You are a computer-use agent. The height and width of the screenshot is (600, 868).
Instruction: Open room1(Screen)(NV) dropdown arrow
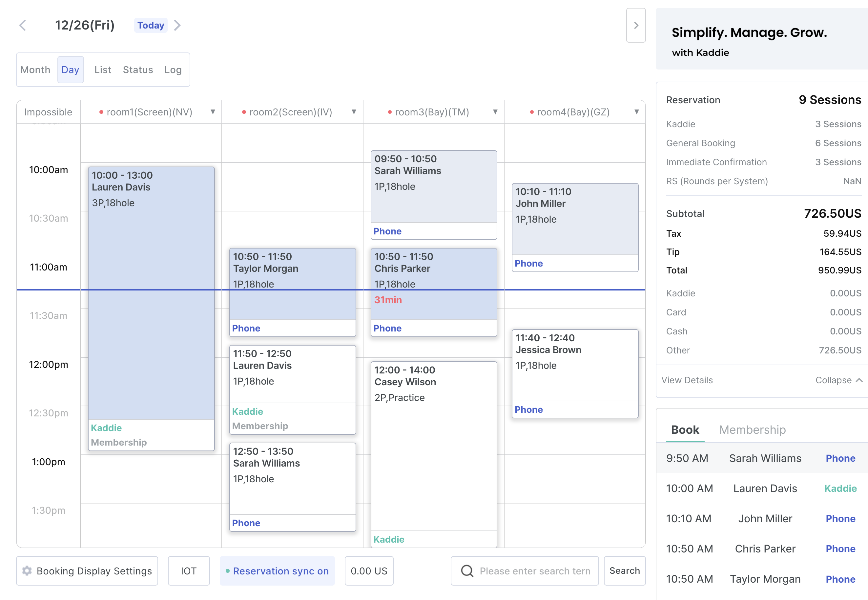pos(213,112)
